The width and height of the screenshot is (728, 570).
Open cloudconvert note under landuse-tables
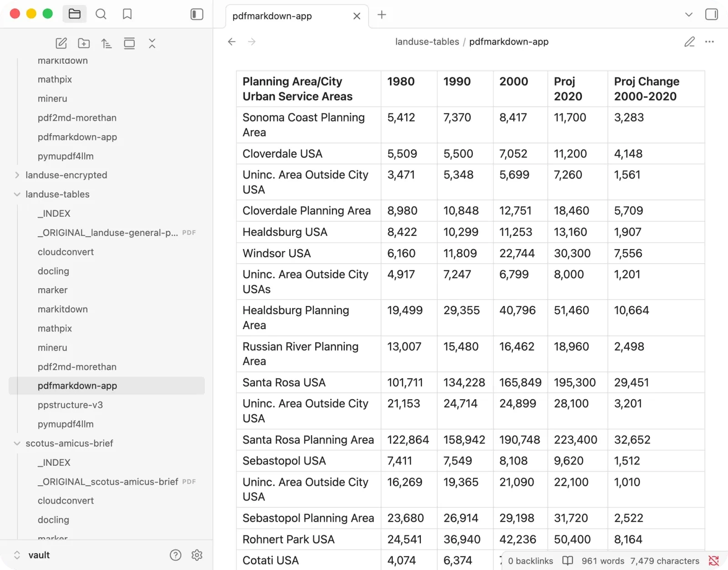(66, 252)
